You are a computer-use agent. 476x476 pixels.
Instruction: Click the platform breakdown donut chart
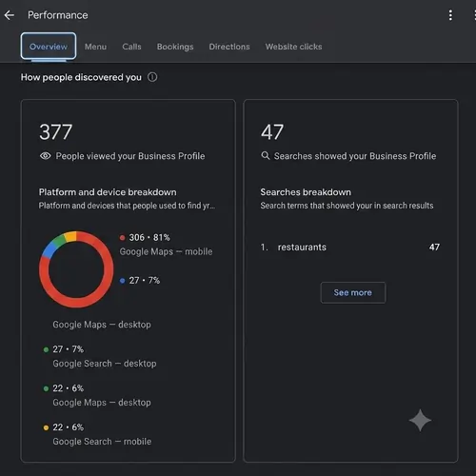[x=76, y=269]
